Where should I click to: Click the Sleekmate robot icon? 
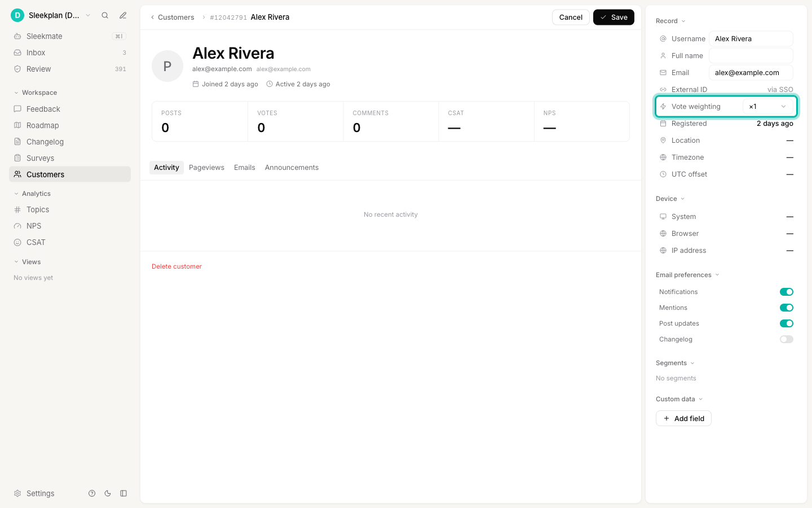click(x=17, y=36)
